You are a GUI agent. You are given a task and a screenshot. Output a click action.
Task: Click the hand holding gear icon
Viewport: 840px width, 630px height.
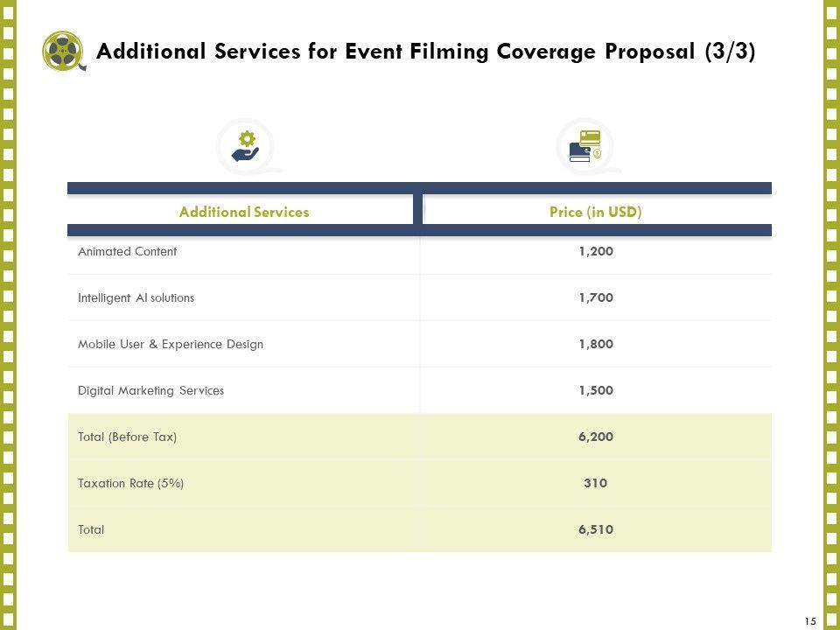coord(246,146)
